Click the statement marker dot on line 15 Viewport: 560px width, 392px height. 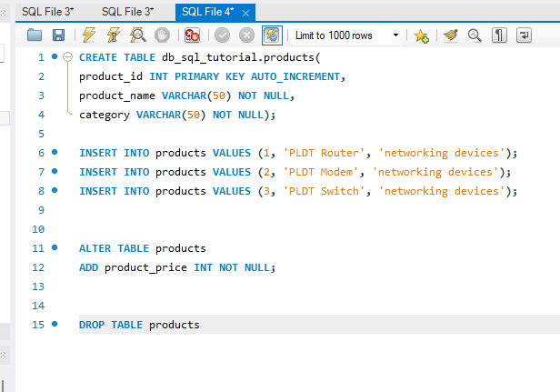55,324
